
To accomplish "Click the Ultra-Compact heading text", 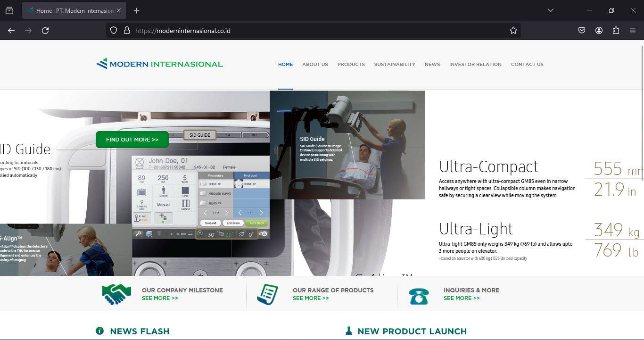I will pyautogui.click(x=488, y=167).
